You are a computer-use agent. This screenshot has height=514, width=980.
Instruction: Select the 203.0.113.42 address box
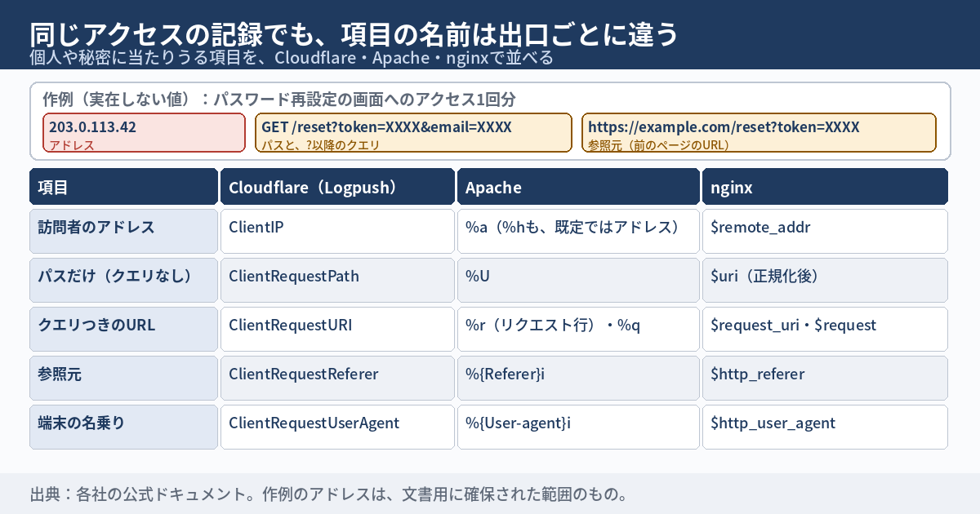pos(144,133)
